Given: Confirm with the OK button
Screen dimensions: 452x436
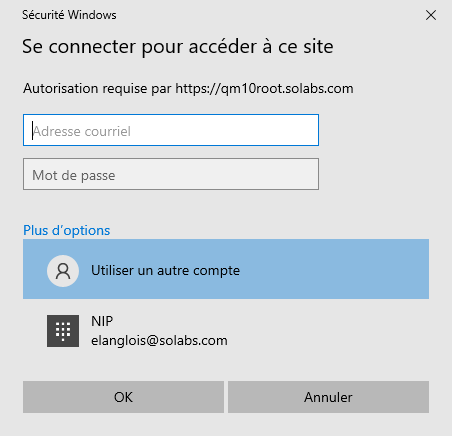Looking at the screenshot, I should click(123, 397).
